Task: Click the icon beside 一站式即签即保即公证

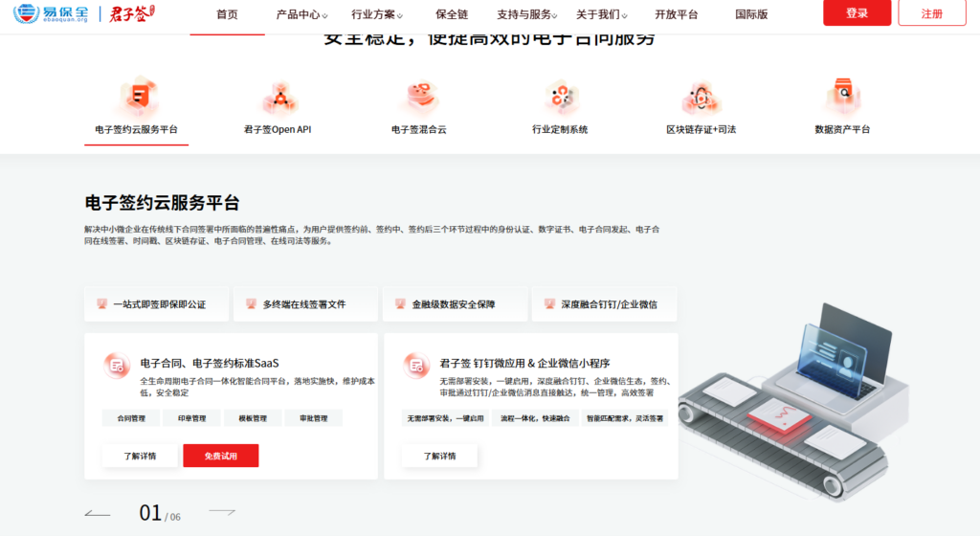Action: point(101,303)
